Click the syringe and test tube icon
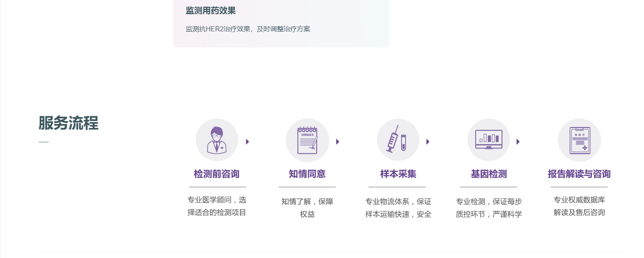This screenshot has width=644, height=258. (x=398, y=140)
